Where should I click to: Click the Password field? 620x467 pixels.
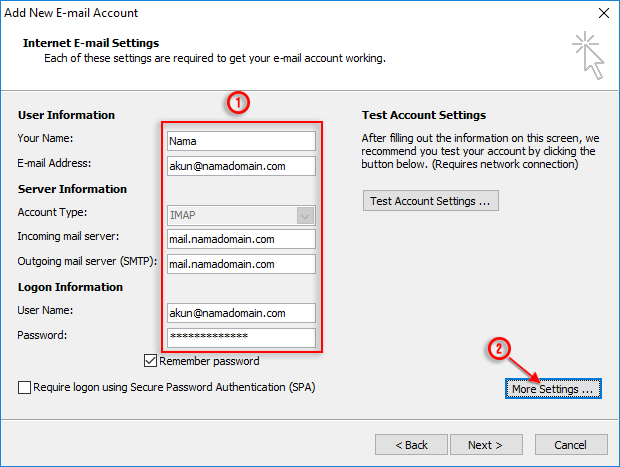241,338
